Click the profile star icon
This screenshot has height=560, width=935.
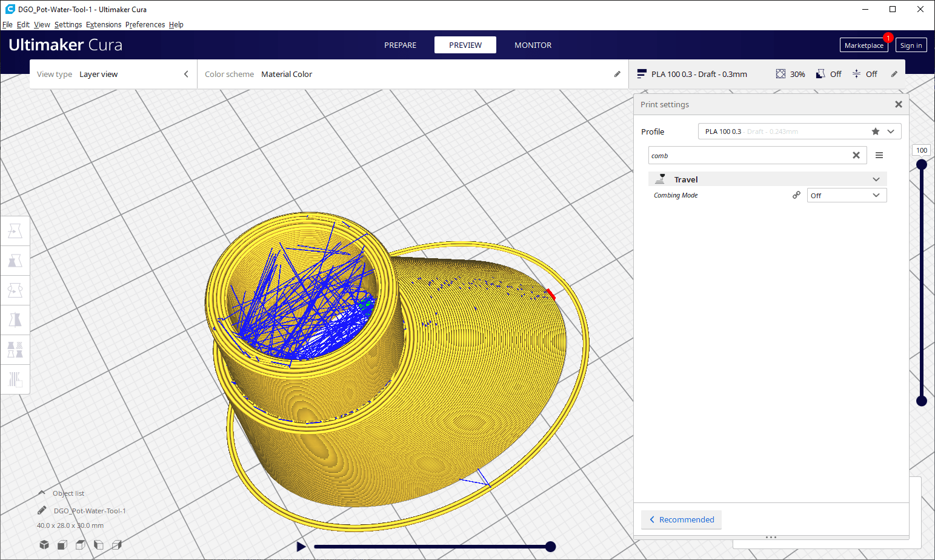pyautogui.click(x=876, y=132)
